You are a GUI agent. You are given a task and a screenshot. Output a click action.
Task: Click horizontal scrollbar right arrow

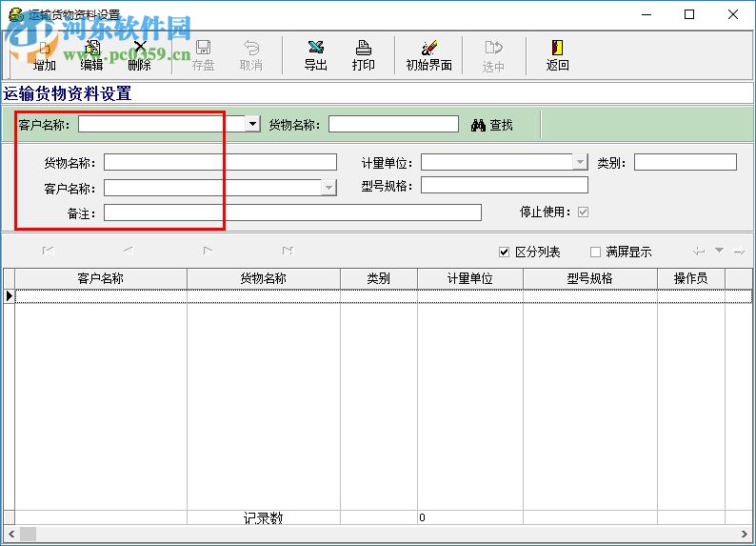pos(745,534)
